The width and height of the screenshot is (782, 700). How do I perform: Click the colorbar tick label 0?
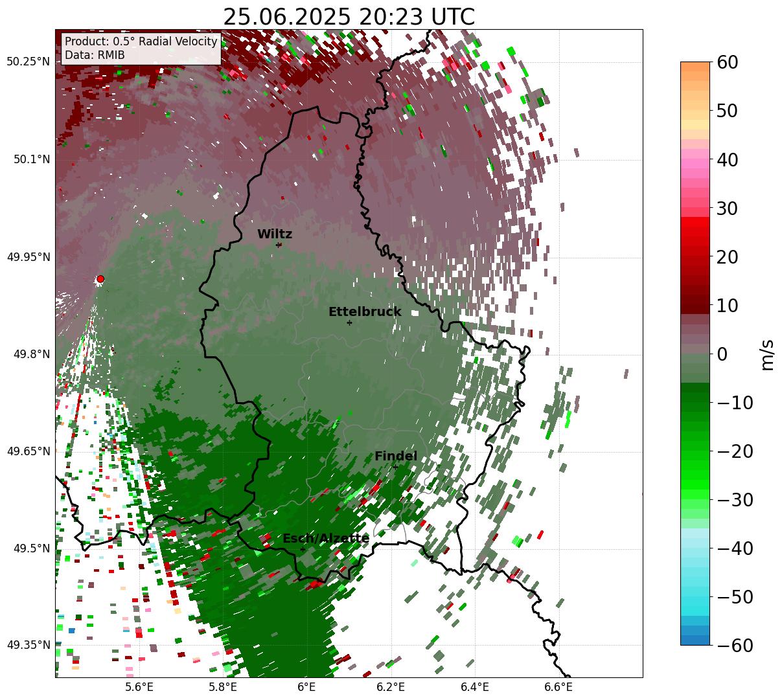tap(722, 354)
